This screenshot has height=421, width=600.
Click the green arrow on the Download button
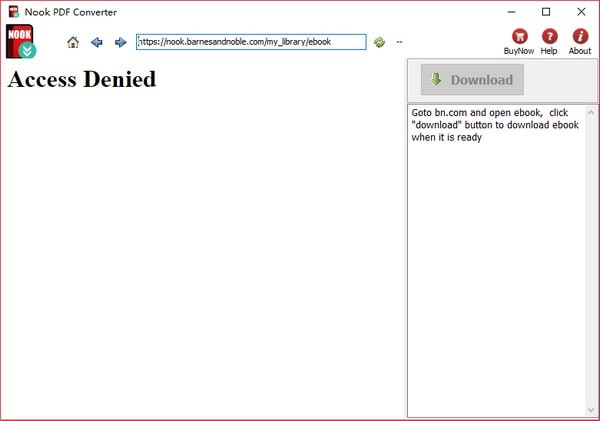[436, 80]
